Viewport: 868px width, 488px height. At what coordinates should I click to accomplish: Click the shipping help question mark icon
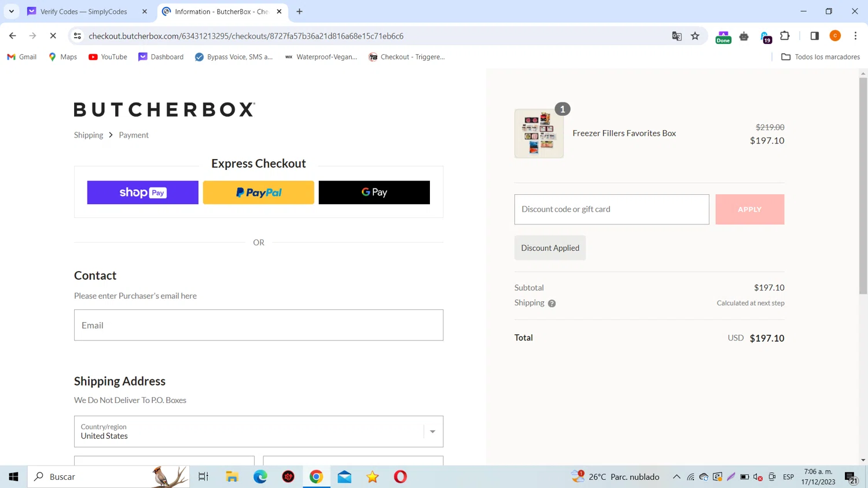(552, 303)
